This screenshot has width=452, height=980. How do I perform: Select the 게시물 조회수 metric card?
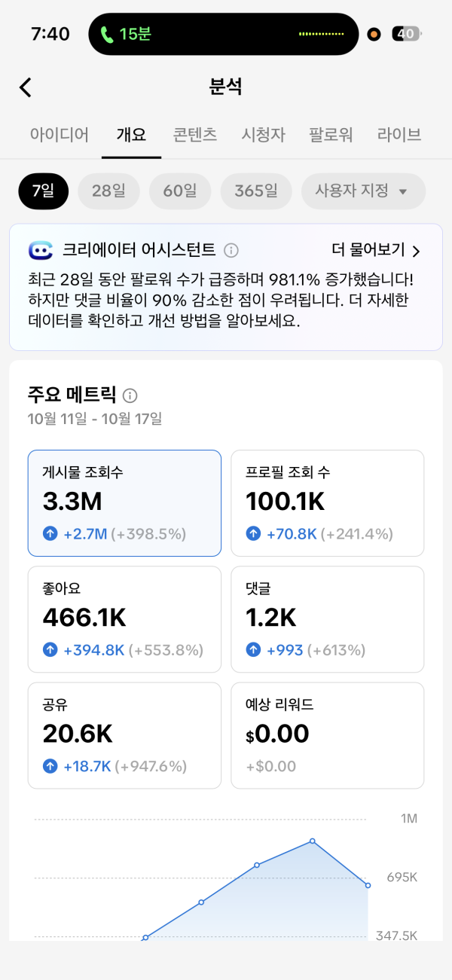[x=124, y=503]
